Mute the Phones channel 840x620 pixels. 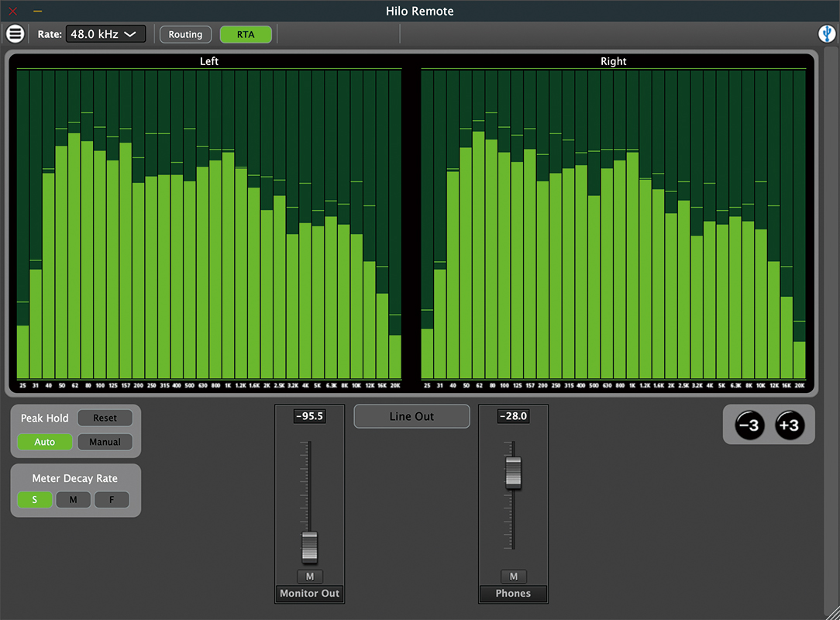[513, 577]
